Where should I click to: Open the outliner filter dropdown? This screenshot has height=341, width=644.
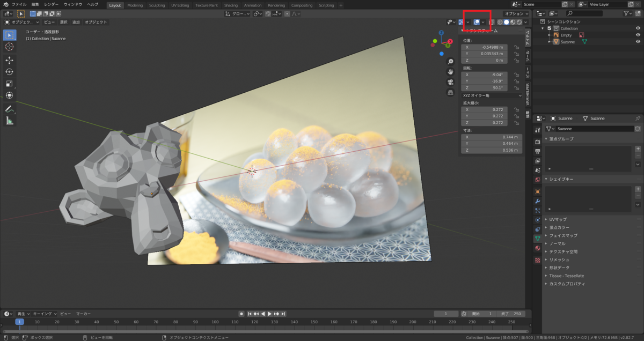pos(628,13)
